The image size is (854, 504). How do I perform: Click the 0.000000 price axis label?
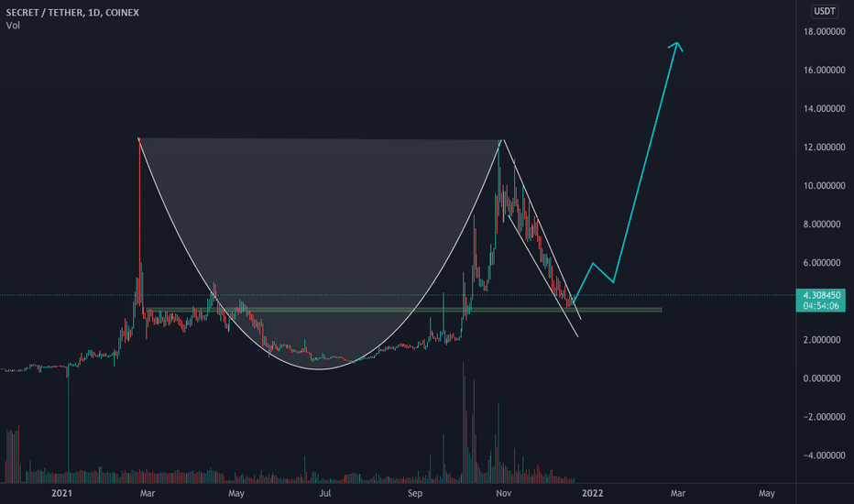click(x=824, y=378)
